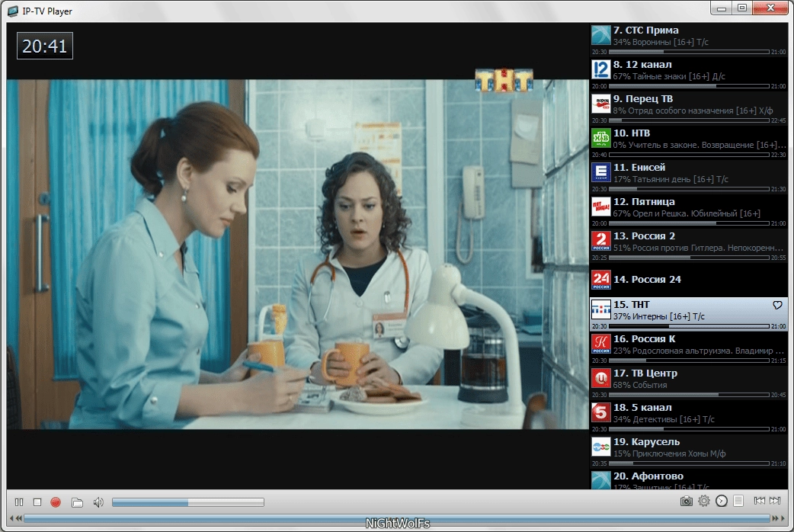This screenshot has width=794, height=532.
Task: Click the video playback area
Action: 298,255
